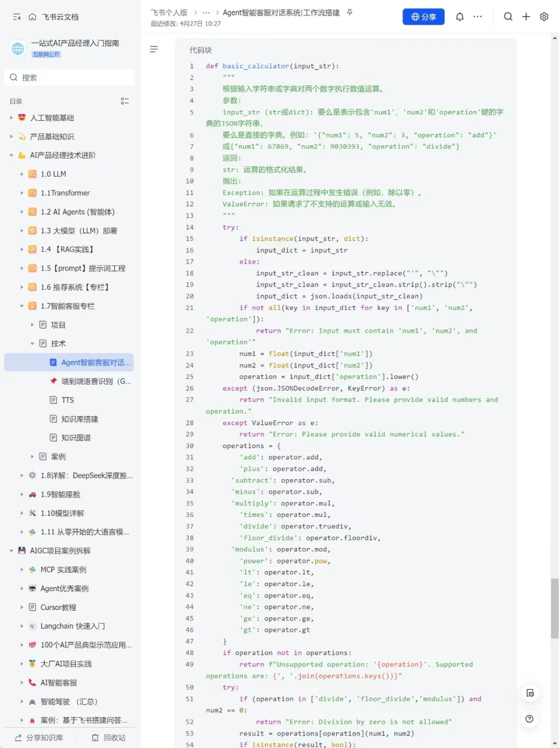Image resolution: width=560 pixels, height=748 pixels.
Task: Open 大厂AI项目实践 page
Action: (x=66, y=664)
